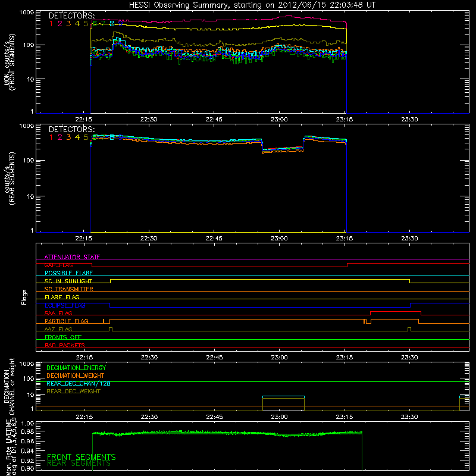This screenshot has width=476, height=476.
Task: Click the SC_TRANSMITTER flag label
Action: click(69, 289)
